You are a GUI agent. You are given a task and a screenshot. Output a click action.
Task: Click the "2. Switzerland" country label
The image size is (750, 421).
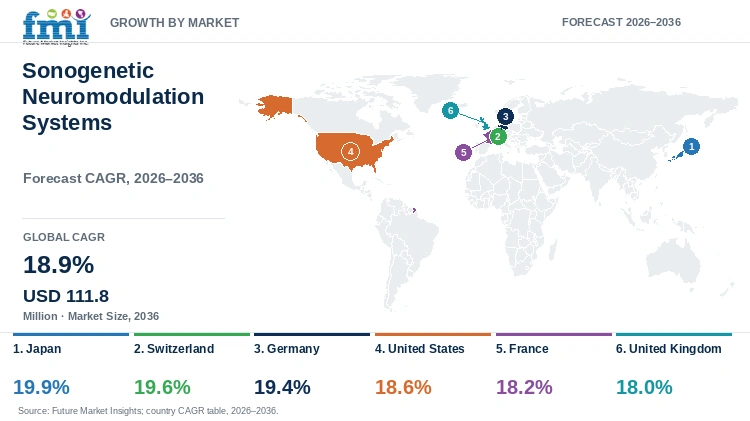(x=174, y=349)
